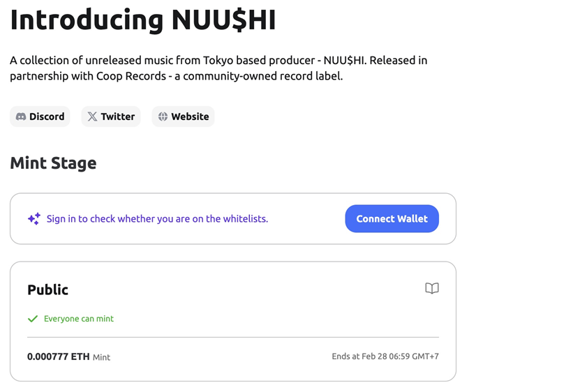Click the green checkmark icon

(32, 319)
